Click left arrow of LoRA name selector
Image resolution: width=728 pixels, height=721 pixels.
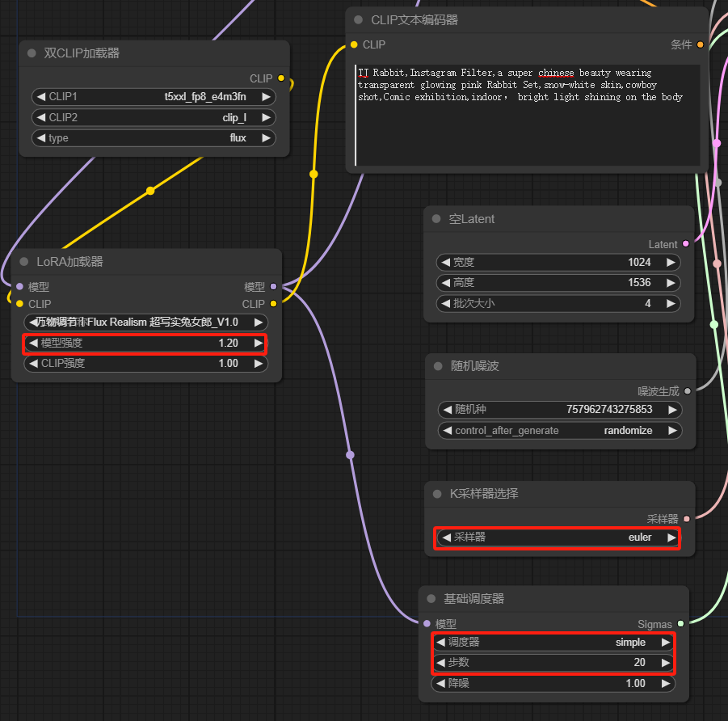(33, 322)
